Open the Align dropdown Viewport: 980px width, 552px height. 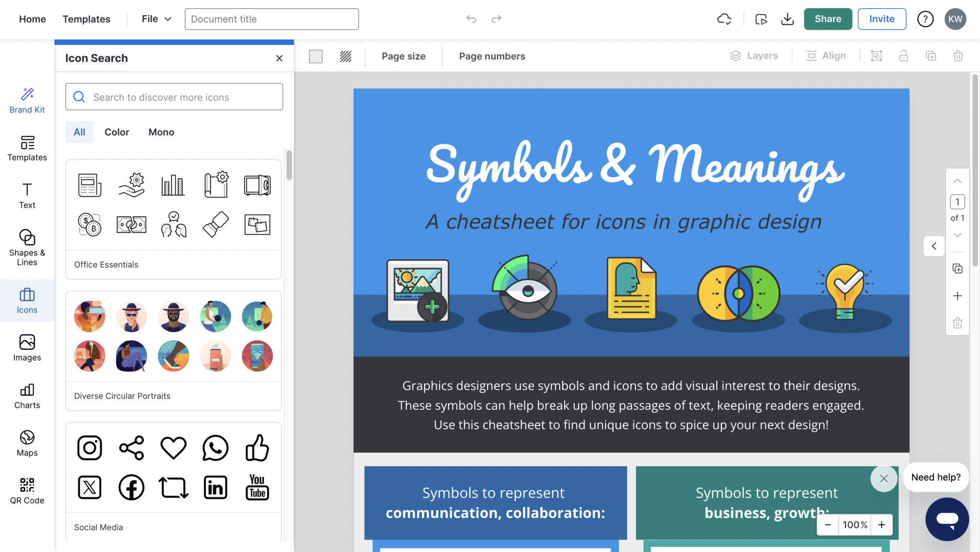[x=826, y=56]
